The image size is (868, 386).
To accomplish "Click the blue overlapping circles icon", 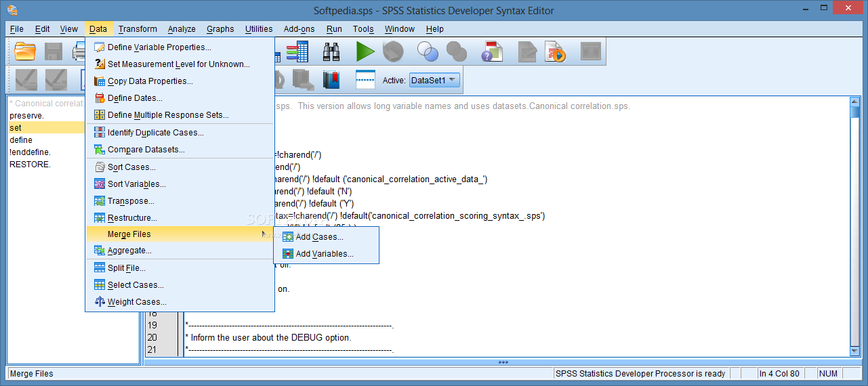I will [428, 51].
